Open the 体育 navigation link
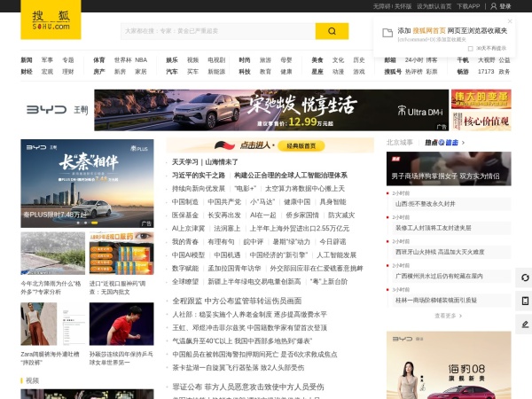The image size is (532, 399). tap(99, 60)
